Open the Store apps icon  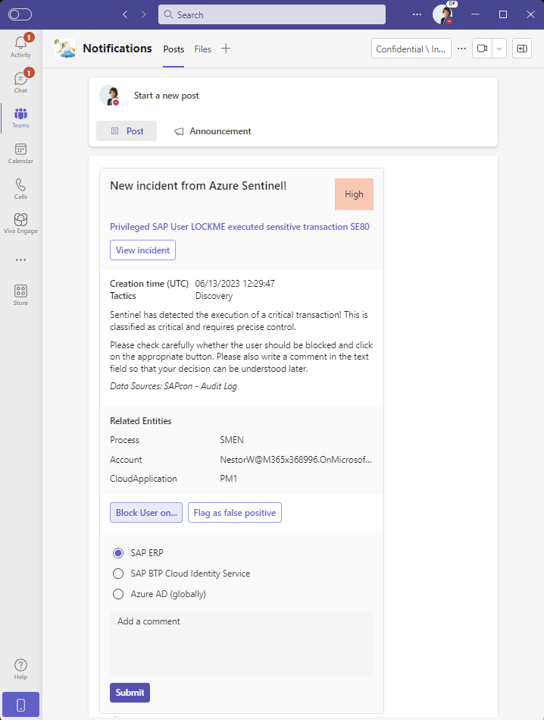tap(21, 295)
